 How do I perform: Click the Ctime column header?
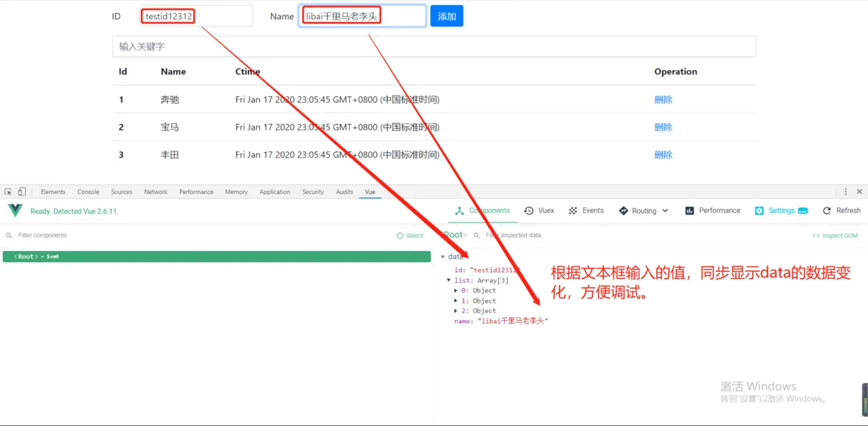[x=248, y=71]
